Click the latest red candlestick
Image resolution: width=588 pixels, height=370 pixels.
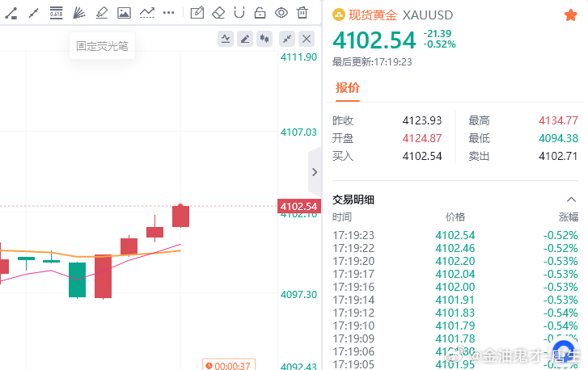point(180,216)
